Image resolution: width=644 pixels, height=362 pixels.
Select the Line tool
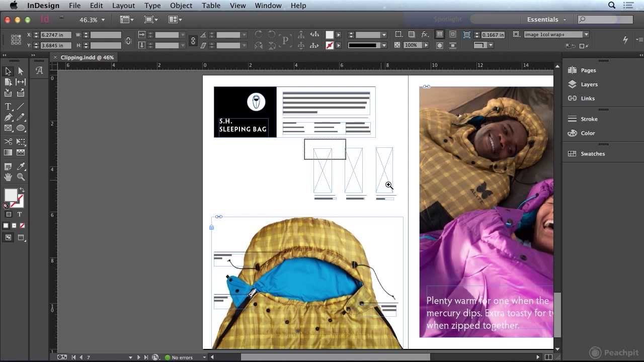click(21, 107)
